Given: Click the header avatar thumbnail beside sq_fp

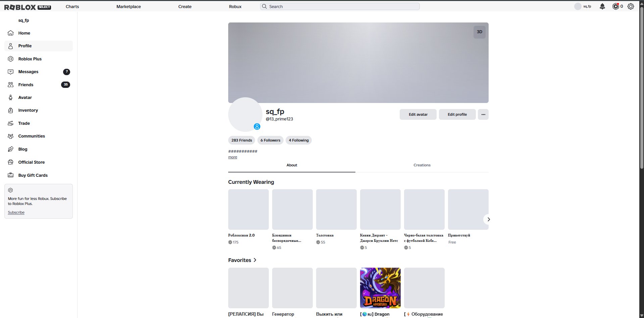Looking at the screenshot, I should pos(578,6).
